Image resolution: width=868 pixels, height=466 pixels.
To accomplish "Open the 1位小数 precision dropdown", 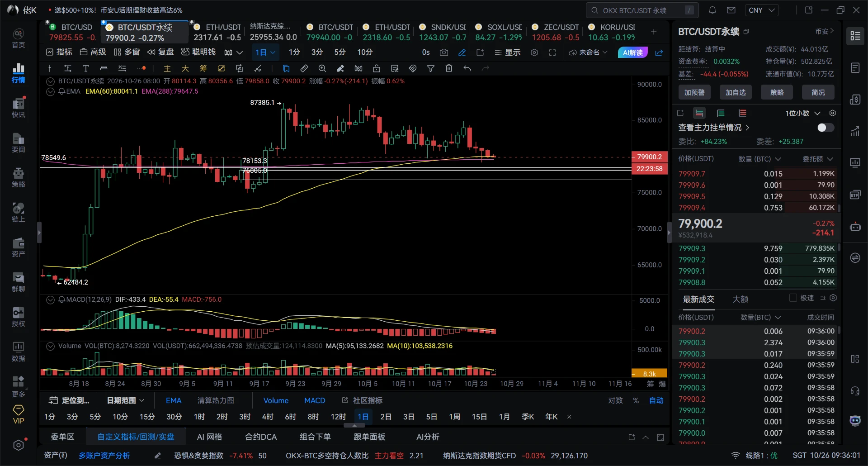I will click(802, 113).
